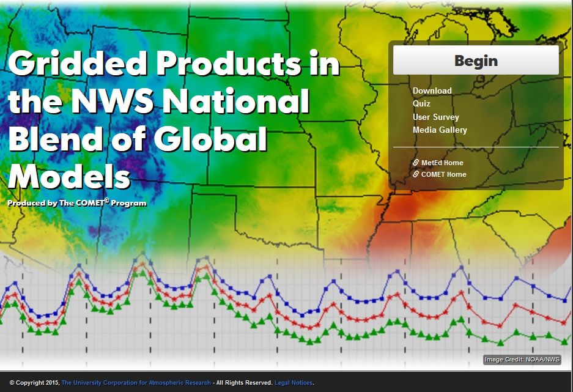Image resolution: width=573 pixels, height=392 pixels.
Task: Click the lesson title heading text
Action: [x=174, y=120]
